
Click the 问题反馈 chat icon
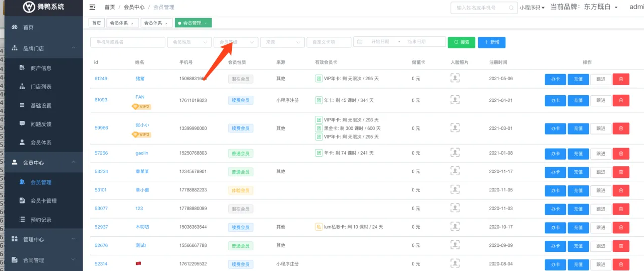[22, 123]
